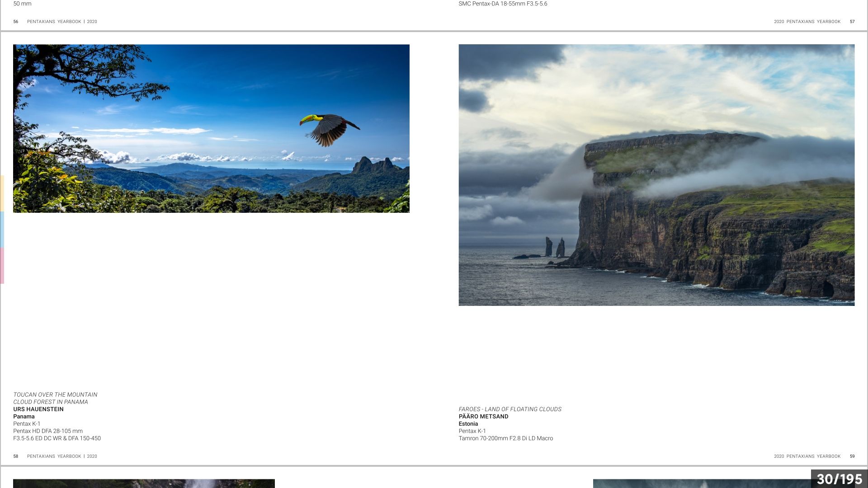
Task: Click the 30/195 page counter
Action: [x=839, y=479]
